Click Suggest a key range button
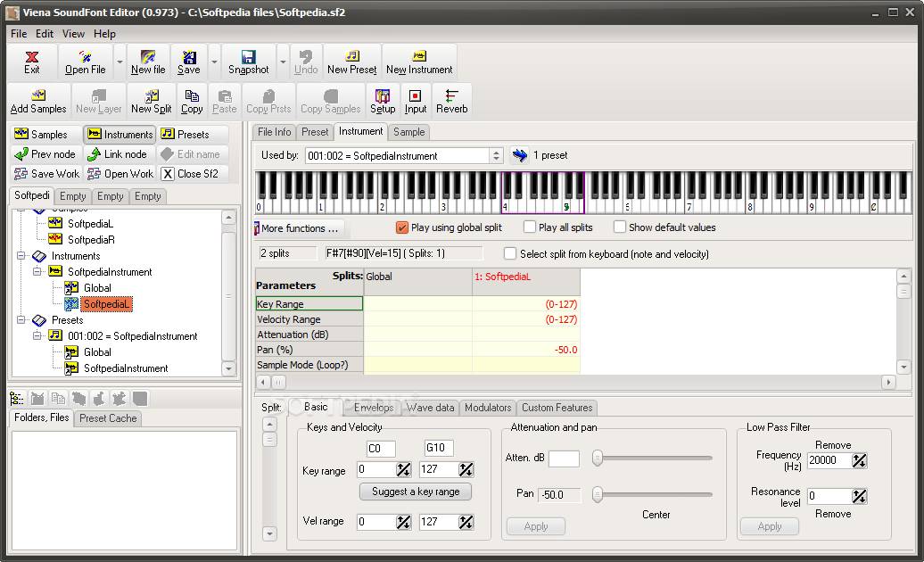Image resolution: width=924 pixels, height=562 pixels. (x=416, y=492)
